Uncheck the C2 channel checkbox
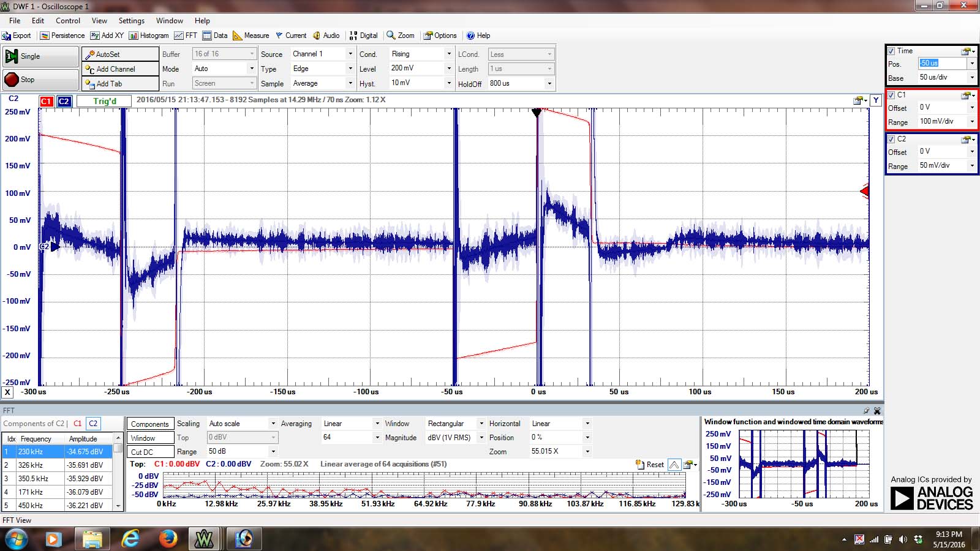 (891, 139)
